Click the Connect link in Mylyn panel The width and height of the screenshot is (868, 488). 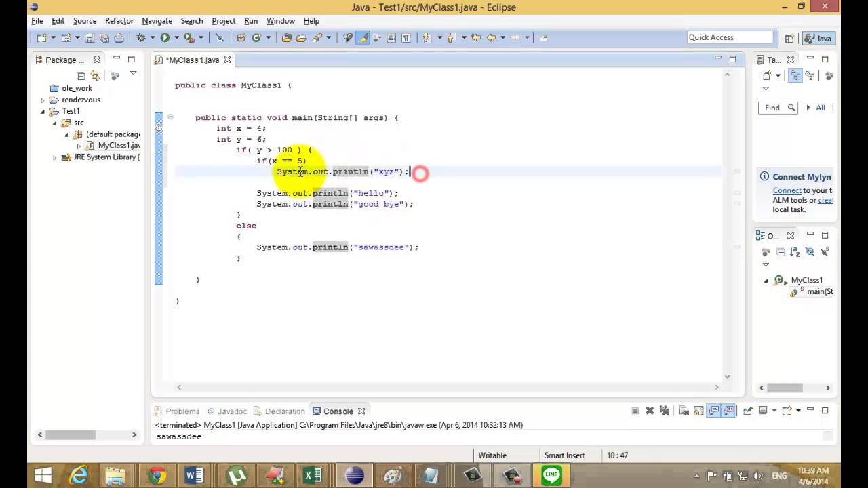[787, 190]
